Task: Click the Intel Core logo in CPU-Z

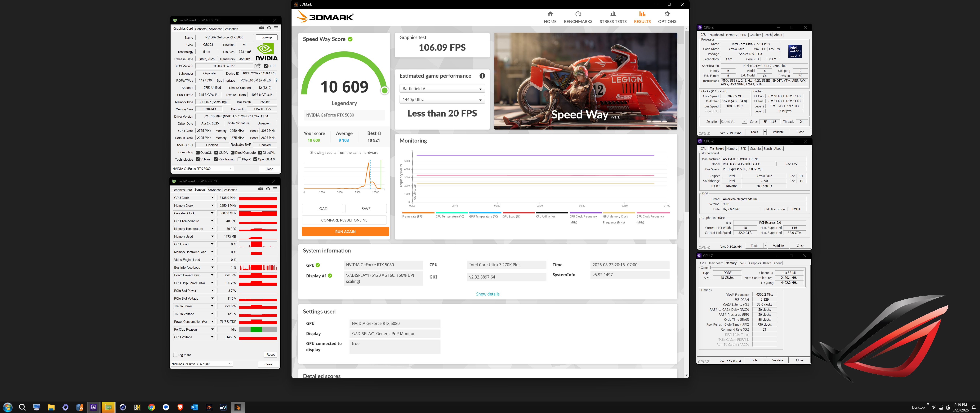Action: (x=795, y=51)
